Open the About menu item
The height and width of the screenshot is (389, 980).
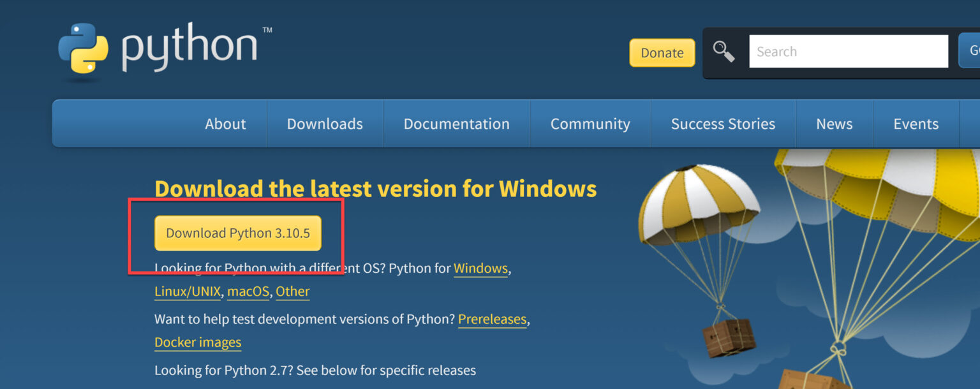pyautogui.click(x=225, y=124)
